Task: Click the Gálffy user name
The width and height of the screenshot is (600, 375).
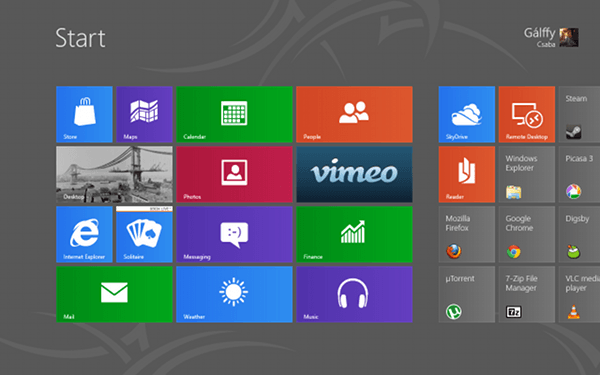Action: coord(540,33)
